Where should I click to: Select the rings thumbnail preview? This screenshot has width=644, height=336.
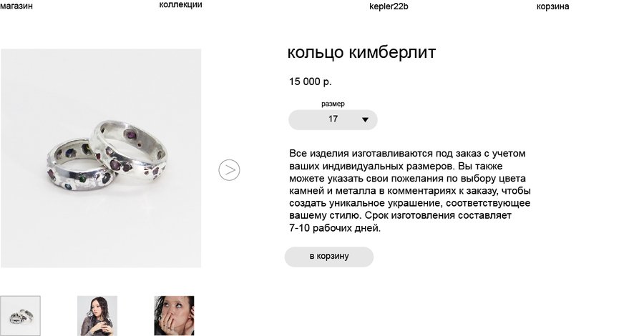21,316
